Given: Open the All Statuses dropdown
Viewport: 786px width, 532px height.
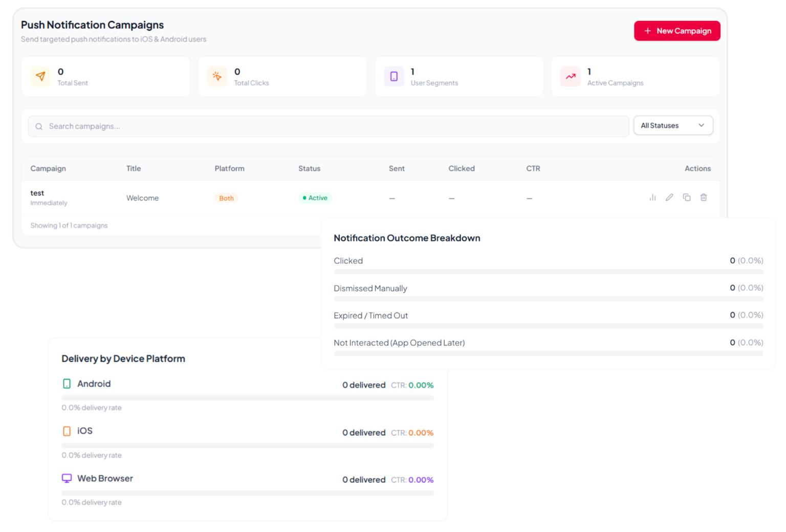Looking at the screenshot, I should pos(673,125).
